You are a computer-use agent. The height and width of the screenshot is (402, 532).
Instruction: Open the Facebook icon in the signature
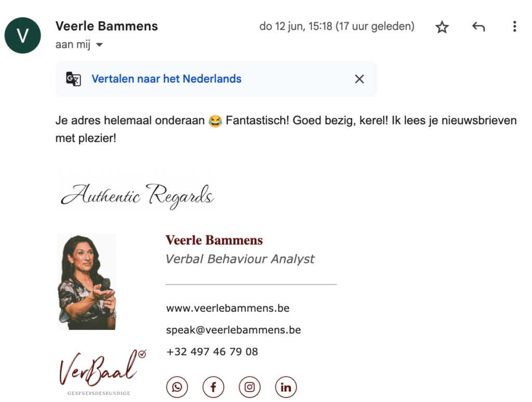213,387
